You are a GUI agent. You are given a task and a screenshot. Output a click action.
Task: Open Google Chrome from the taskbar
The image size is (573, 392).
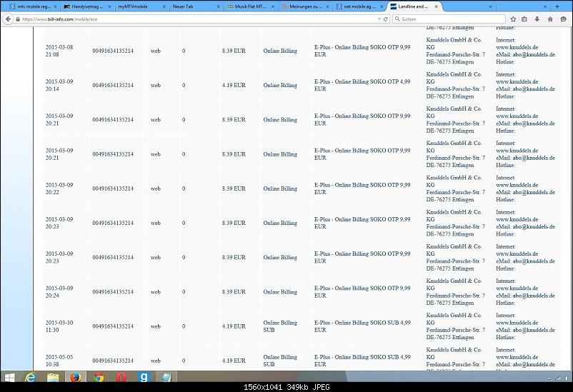coord(99,378)
